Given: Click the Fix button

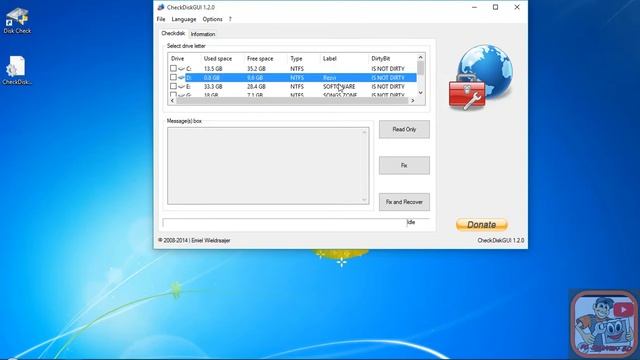Looking at the screenshot, I should click(404, 165).
